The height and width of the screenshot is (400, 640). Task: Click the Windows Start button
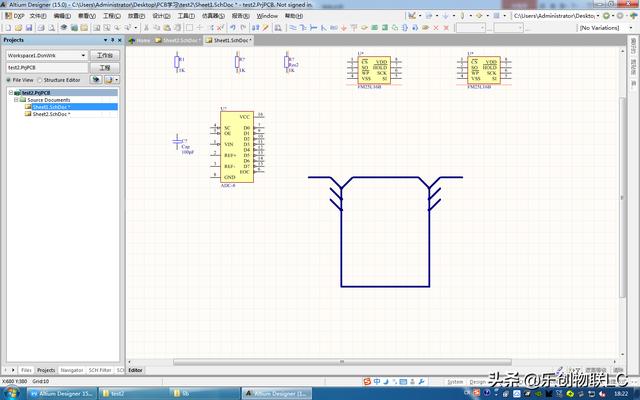click(x=11, y=393)
